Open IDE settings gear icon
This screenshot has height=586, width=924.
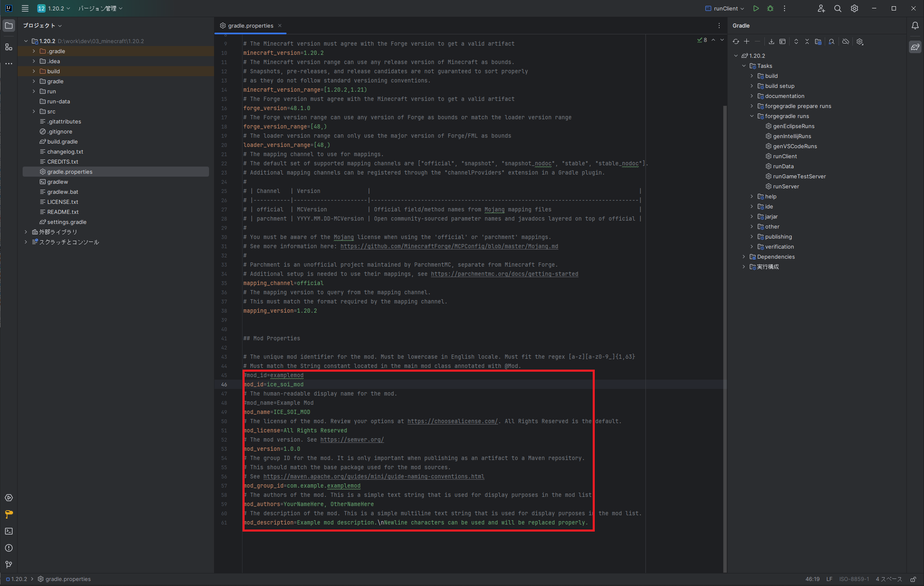pos(854,8)
